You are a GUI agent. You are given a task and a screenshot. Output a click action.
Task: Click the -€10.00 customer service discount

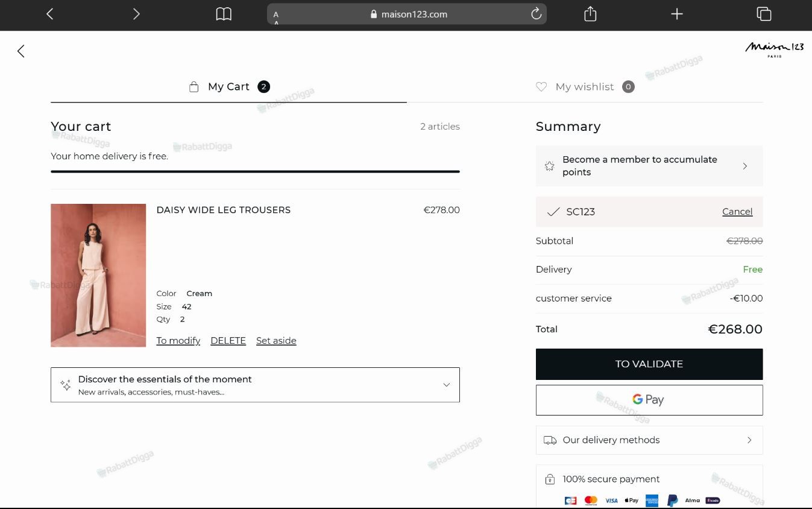coord(746,299)
